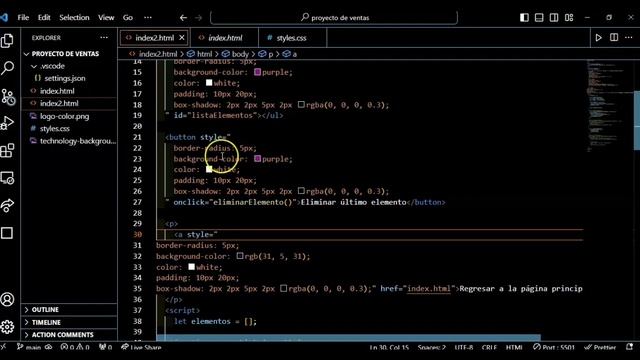Open the Accounts menu icon

pos(7,299)
